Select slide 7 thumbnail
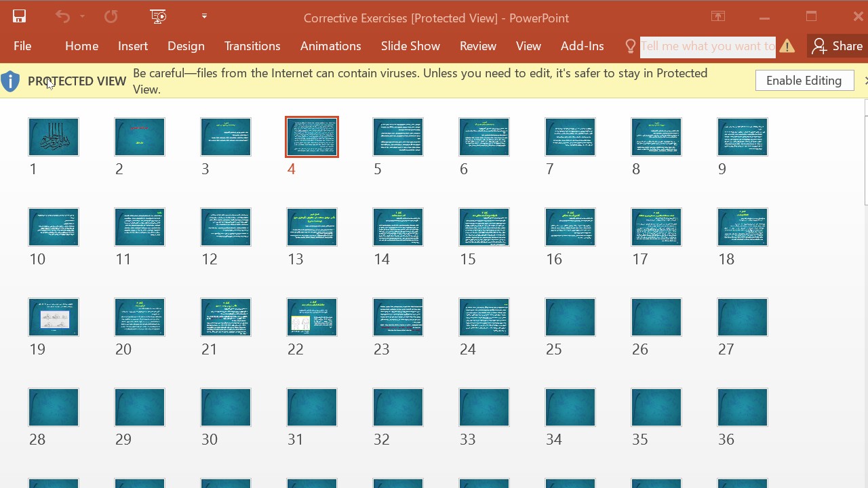This screenshot has width=868, height=488. [x=570, y=137]
